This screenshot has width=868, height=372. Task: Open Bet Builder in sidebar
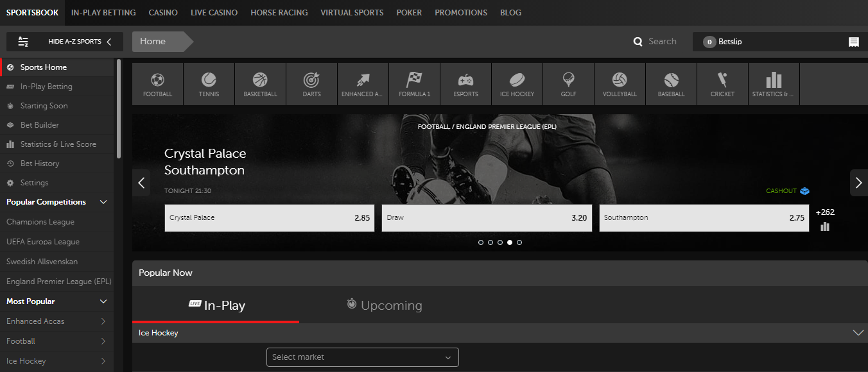point(58,125)
